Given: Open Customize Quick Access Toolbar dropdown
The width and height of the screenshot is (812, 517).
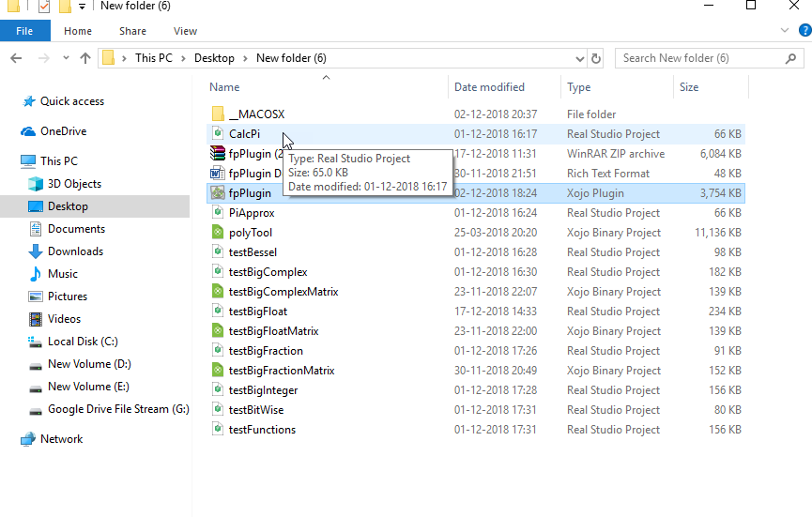Looking at the screenshot, I should (x=82, y=7).
